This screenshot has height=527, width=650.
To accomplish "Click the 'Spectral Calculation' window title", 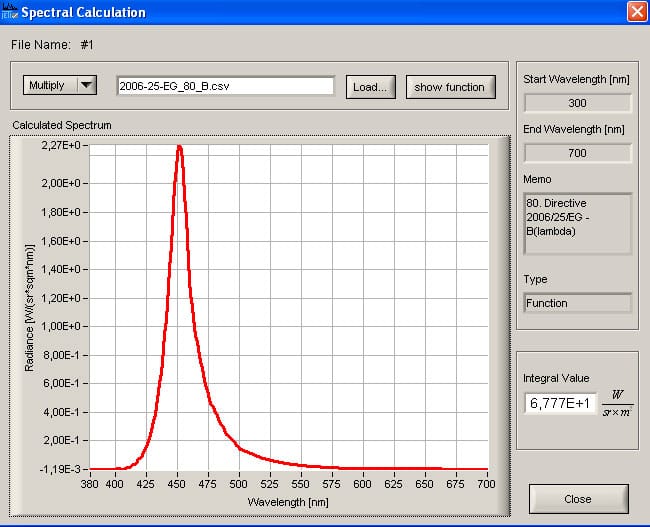I will (83, 12).
